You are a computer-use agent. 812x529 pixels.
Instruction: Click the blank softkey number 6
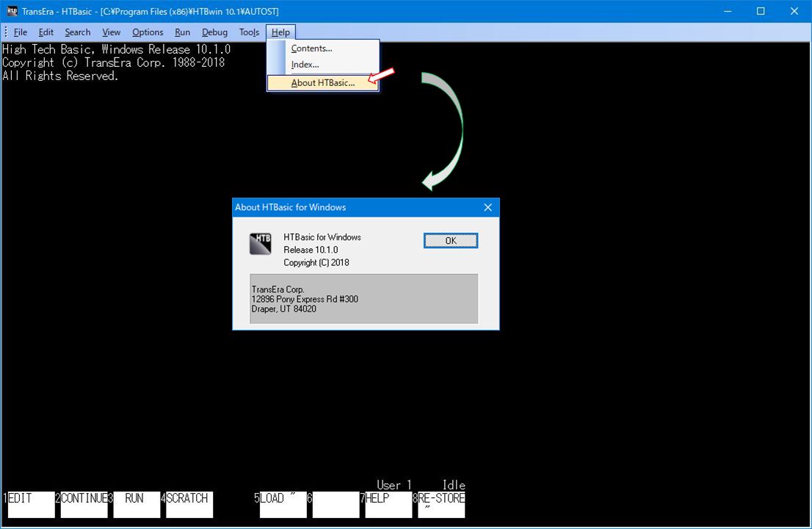(336, 505)
